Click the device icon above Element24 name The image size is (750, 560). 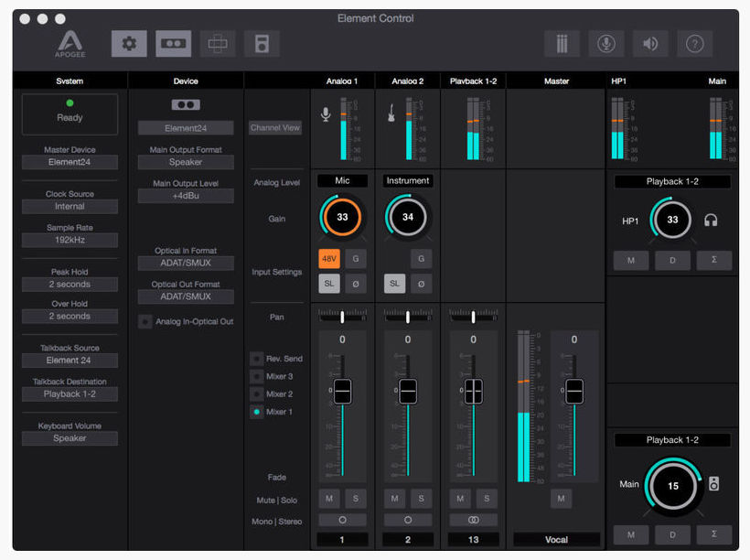pos(186,105)
